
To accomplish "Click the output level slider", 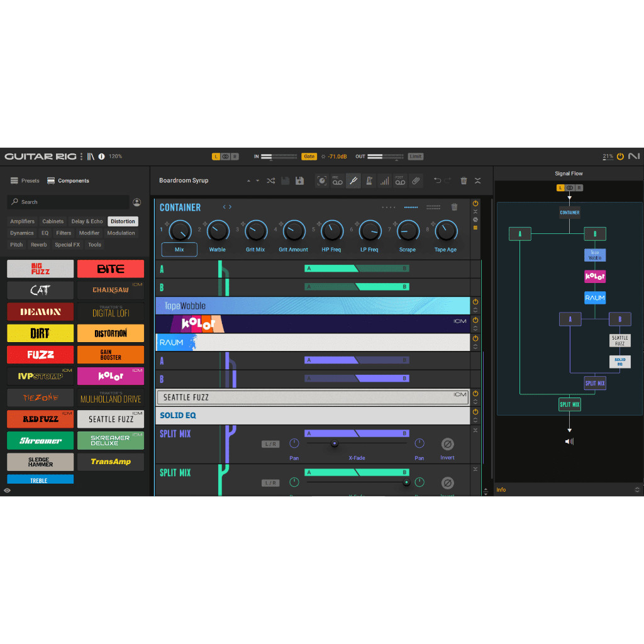I will [x=386, y=157].
